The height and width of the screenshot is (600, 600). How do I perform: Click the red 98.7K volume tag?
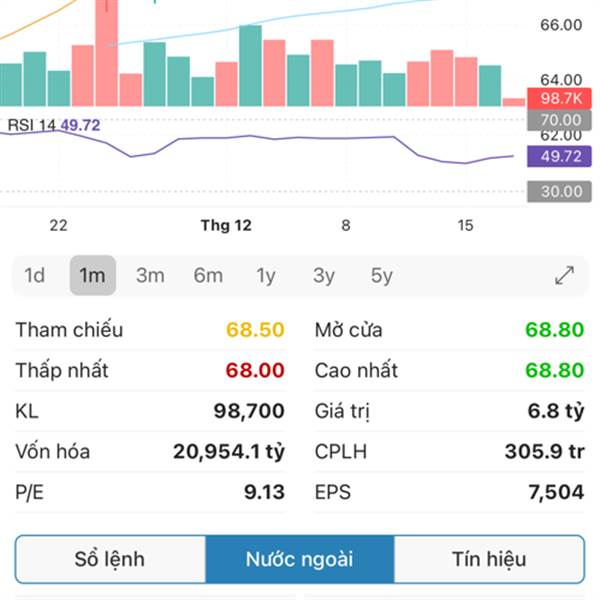click(559, 98)
